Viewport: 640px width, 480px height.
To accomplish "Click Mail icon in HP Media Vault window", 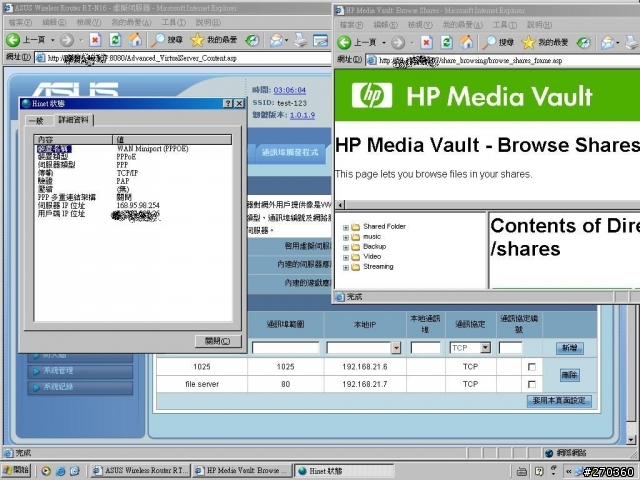I will pyautogui.click(x=607, y=42).
